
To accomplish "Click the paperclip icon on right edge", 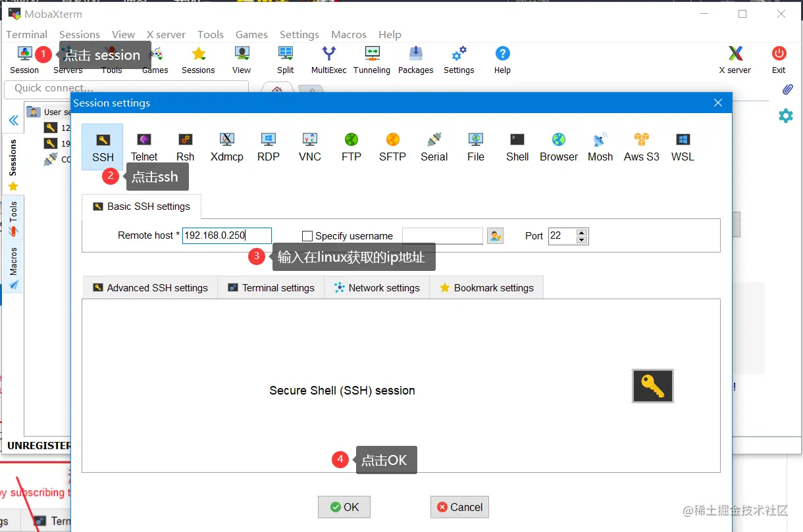I will [787, 89].
